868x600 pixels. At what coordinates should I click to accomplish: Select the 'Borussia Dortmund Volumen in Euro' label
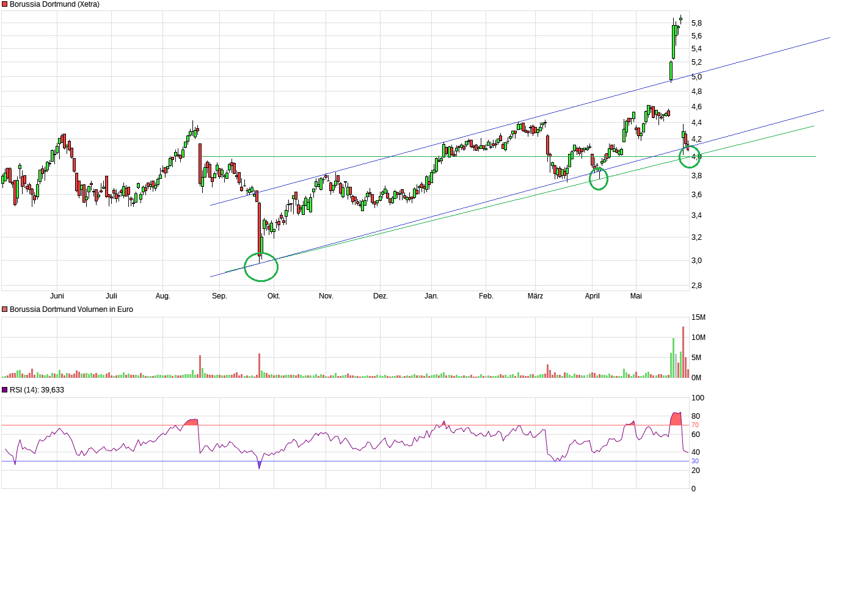pyautogui.click(x=71, y=309)
